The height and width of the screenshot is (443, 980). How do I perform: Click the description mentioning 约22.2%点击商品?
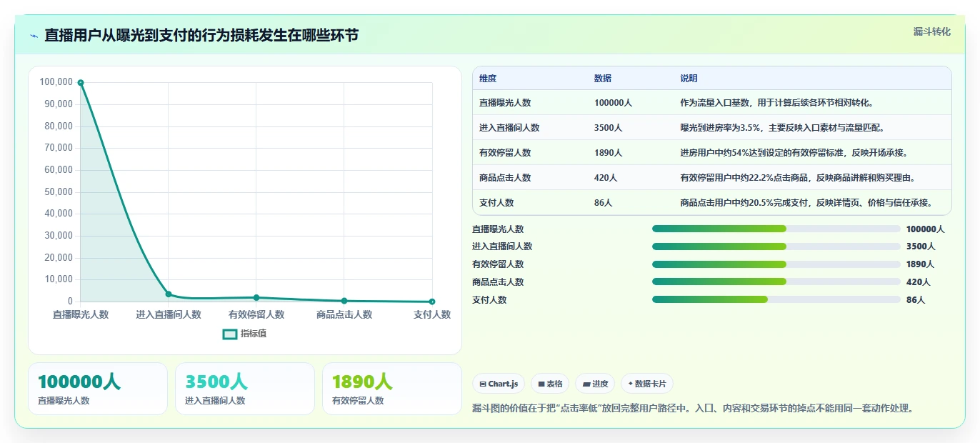798,178
